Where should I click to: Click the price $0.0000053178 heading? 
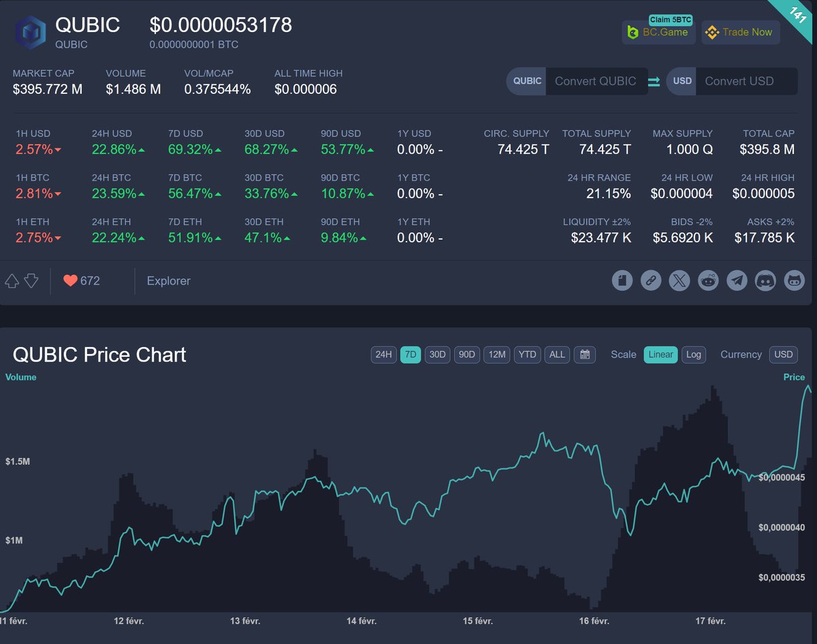(x=221, y=25)
